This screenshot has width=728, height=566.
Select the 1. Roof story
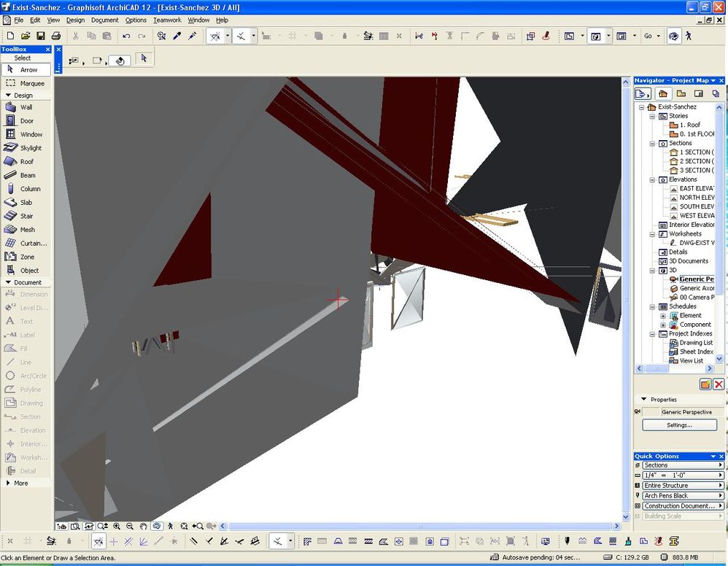click(x=690, y=125)
